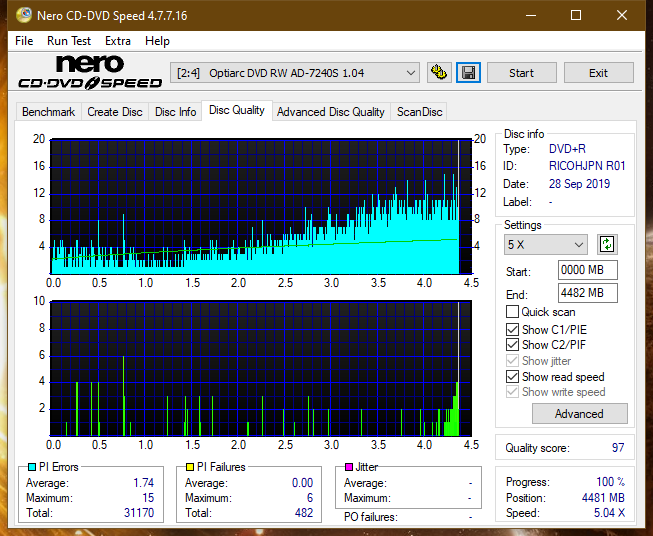This screenshot has height=536, width=653.
Task: Click the position value 4481 MB
Action: (x=603, y=498)
